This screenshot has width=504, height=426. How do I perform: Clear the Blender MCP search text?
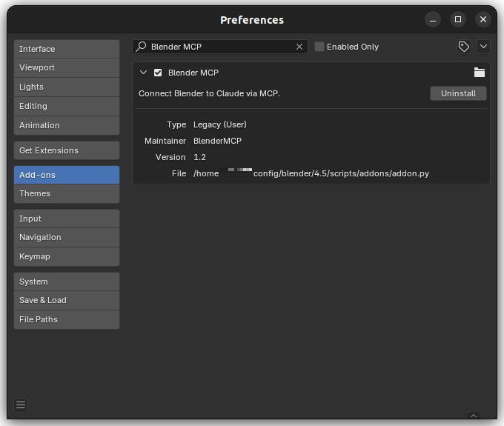click(x=299, y=47)
